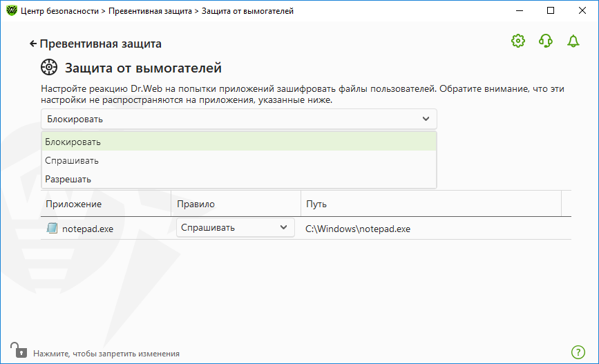The image size is (599, 364).
Task: Click the padlock icon to forbid changes
Action: [x=19, y=350]
